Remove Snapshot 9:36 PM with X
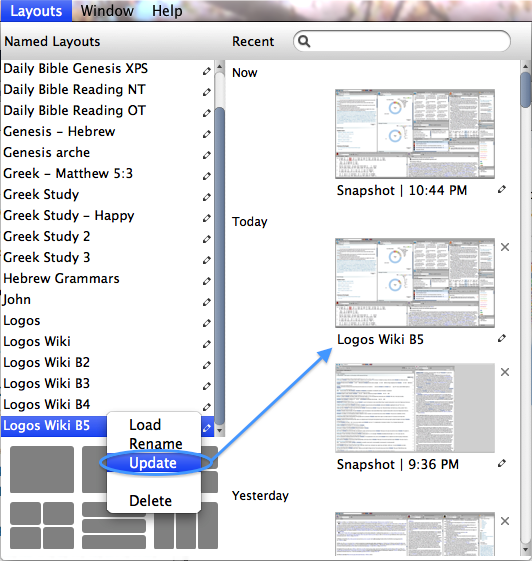This screenshot has width=532, height=561. tap(505, 372)
